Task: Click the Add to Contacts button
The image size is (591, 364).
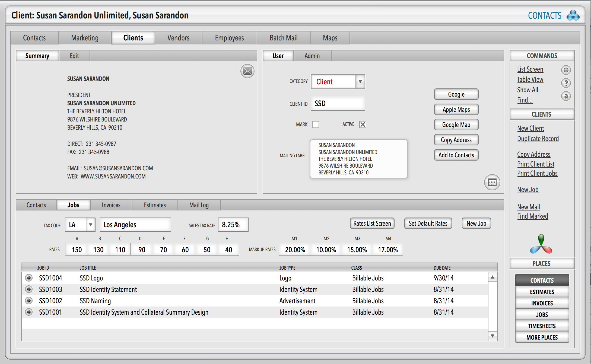Action: click(456, 155)
